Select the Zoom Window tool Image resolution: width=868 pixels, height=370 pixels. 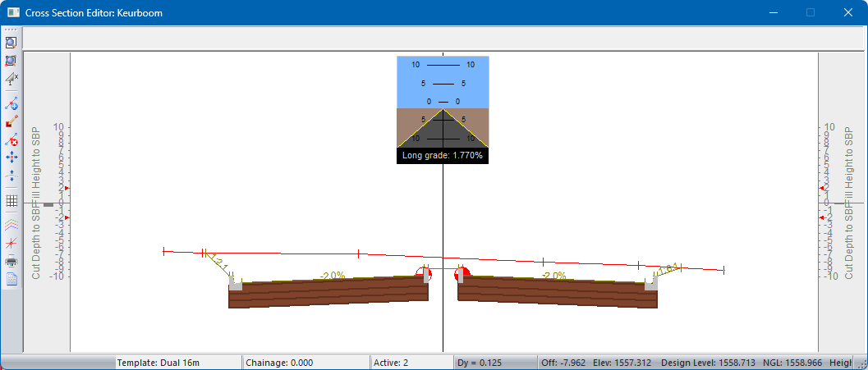(x=11, y=43)
